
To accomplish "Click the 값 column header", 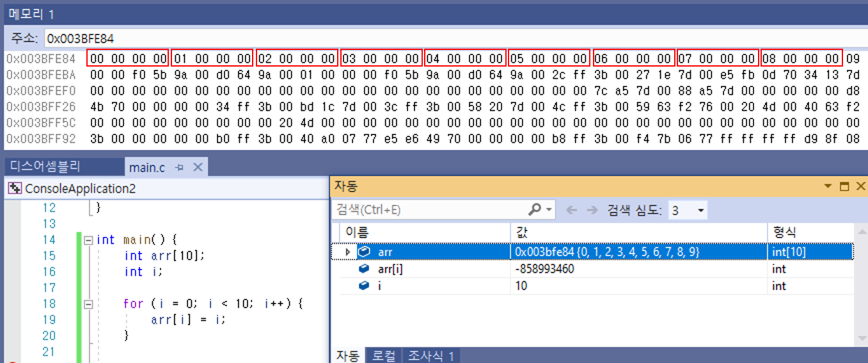I will [638, 232].
